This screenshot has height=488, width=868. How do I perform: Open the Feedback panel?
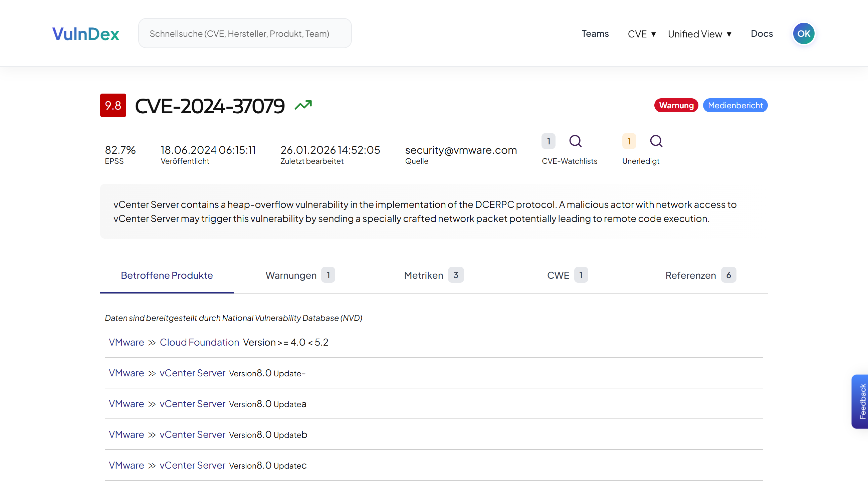click(x=861, y=401)
